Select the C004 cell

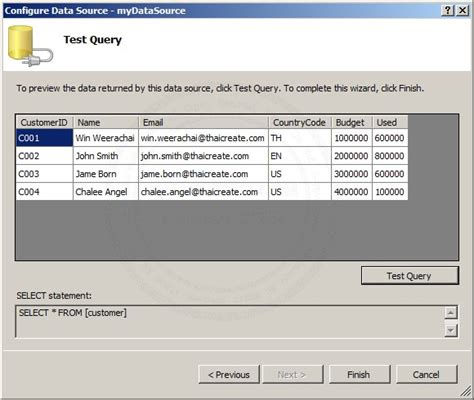(44, 192)
